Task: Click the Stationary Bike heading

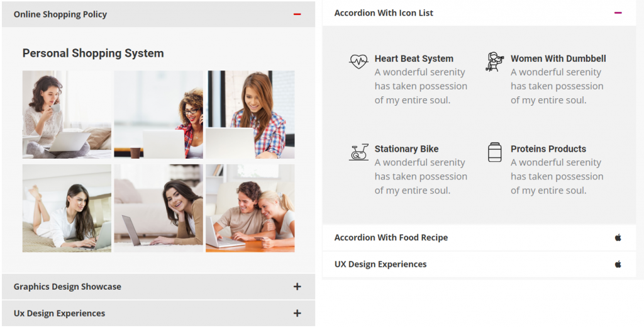Action: (407, 149)
